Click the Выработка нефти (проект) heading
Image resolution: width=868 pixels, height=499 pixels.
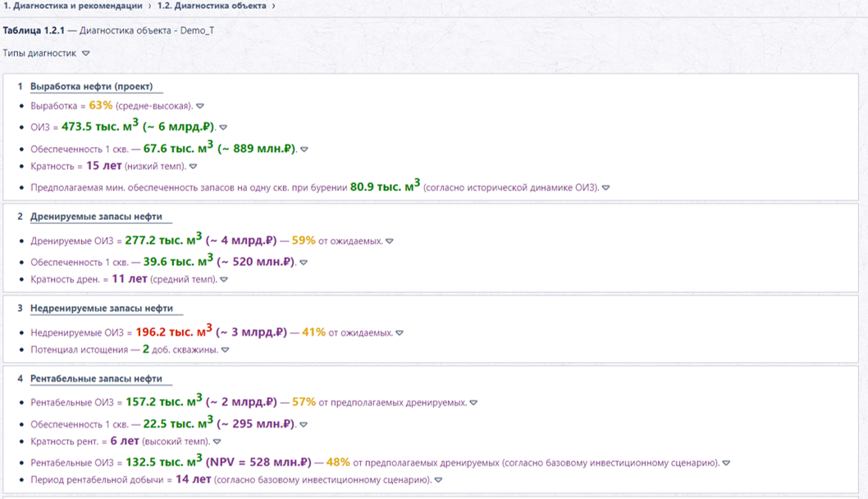pos(91,86)
